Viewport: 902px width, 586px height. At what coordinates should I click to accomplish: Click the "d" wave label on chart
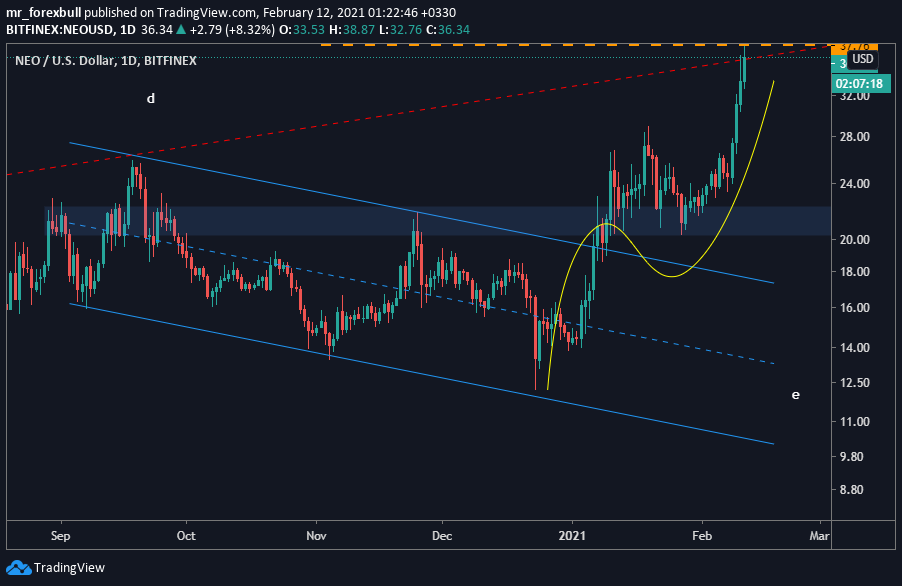click(151, 98)
